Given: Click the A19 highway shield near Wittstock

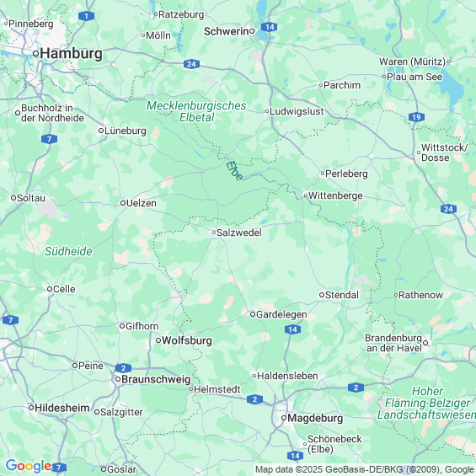Looking at the screenshot, I should [416, 117].
